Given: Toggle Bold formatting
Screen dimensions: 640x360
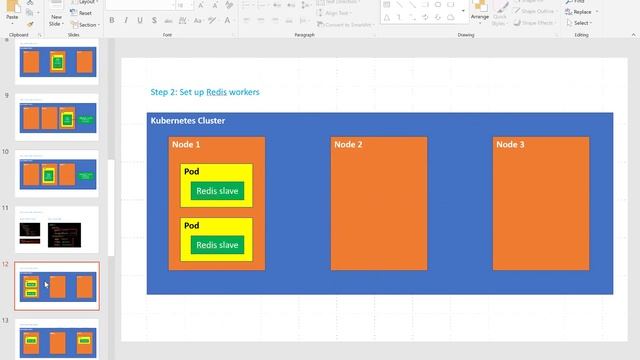Looking at the screenshot, I should (112, 20).
